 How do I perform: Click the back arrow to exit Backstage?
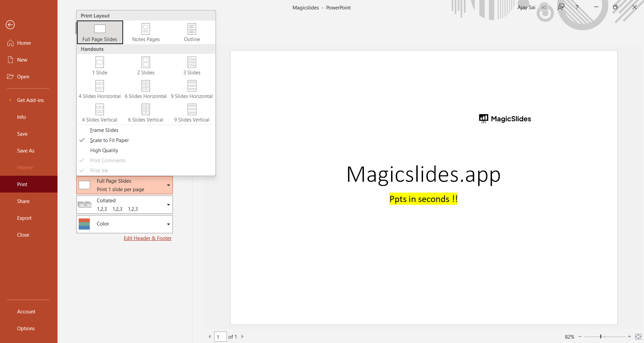click(x=10, y=25)
